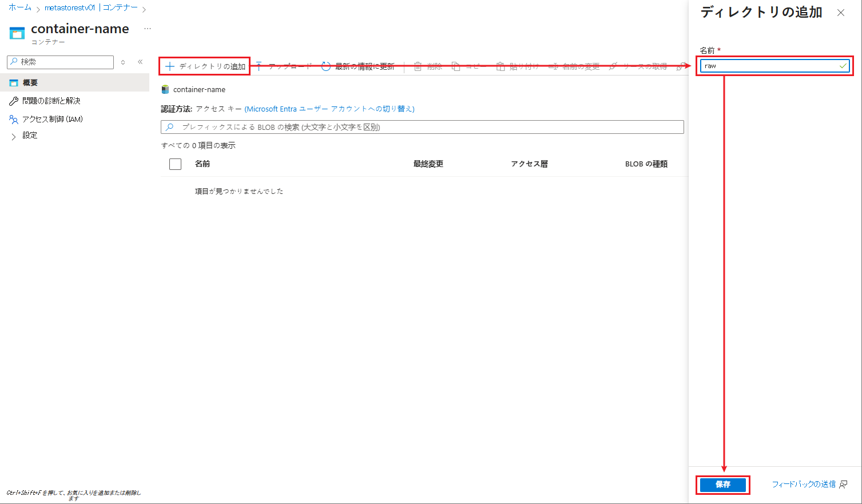The height and width of the screenshot is (504, 862).
Task: Click the 認証方法 label
Action: (176, 109)
